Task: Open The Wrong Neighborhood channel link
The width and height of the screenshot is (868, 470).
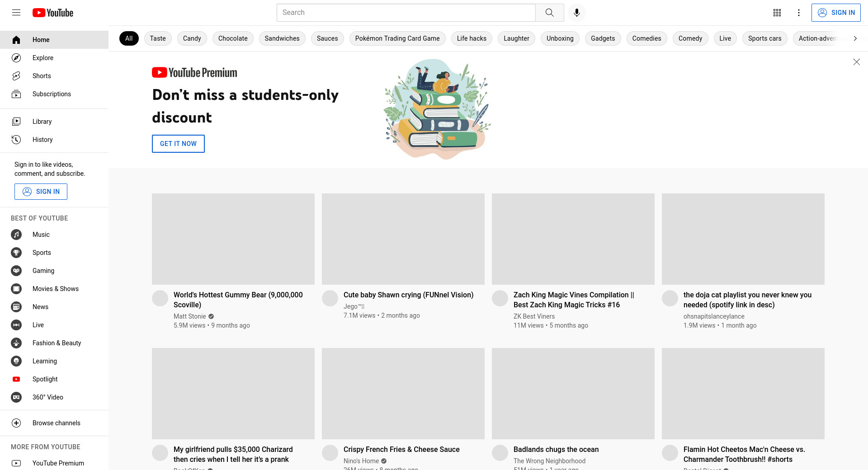Action: pyautogui.click(x=549, y=461)
